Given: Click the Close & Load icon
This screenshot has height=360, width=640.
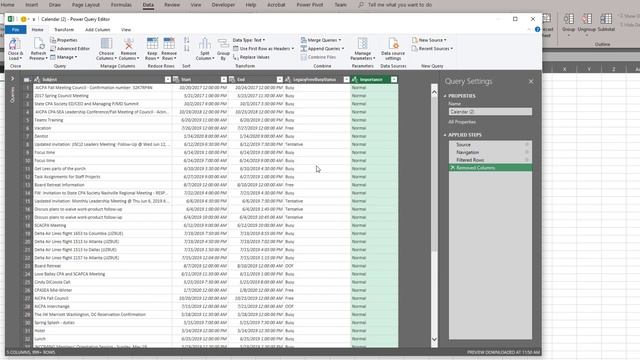Looking at the screenshot, I should click(x=15, y=44).
